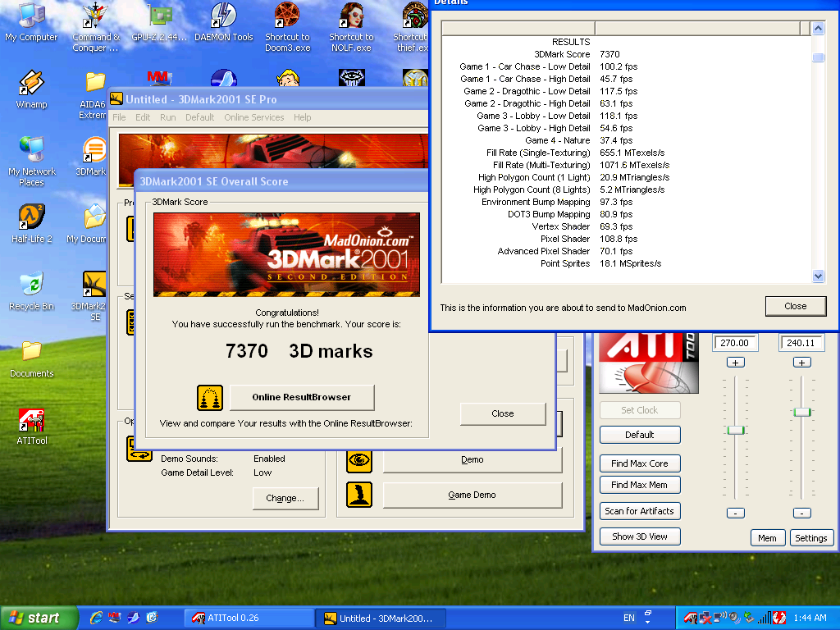This screenshot has height=630, width=840.
Task: Click the Set Clock button in ATITool
Action: coord(640,410)
